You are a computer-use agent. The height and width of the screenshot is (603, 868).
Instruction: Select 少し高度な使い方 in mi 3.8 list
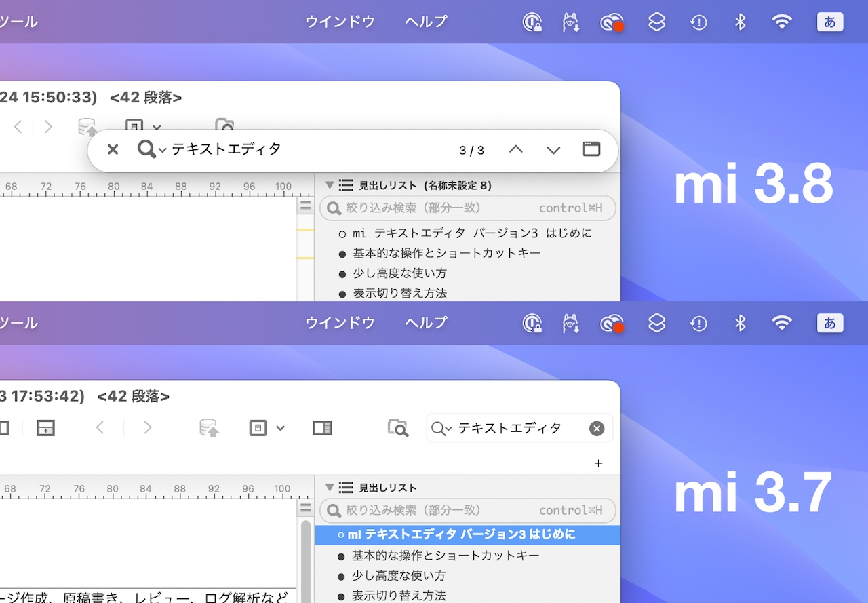coord(392,273)
